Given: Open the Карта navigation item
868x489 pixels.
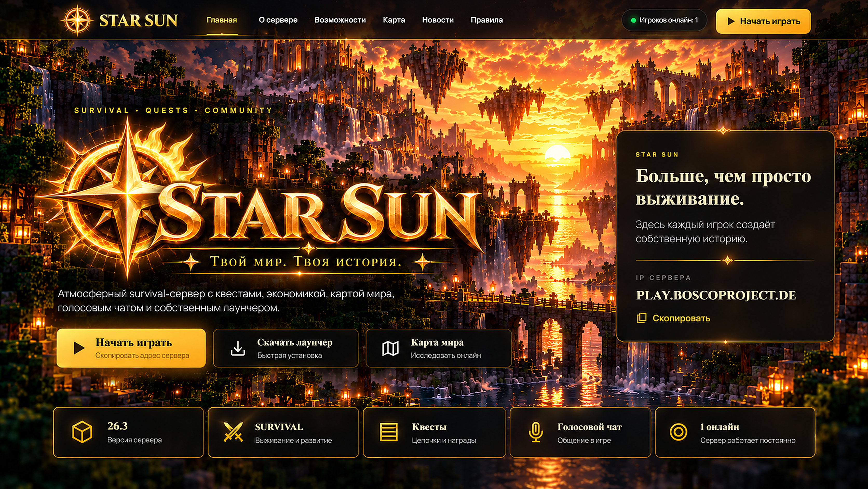Looking at the screenshot, I should tap(394, 20).
